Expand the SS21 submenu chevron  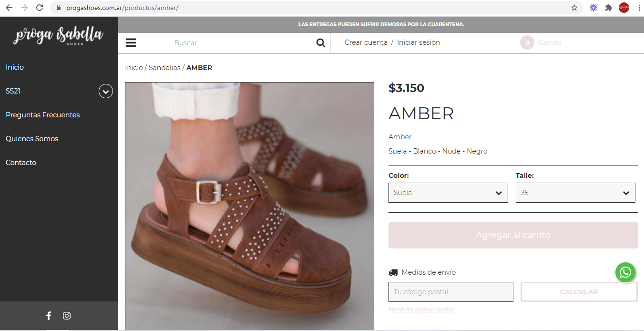click(x=106, y=91)
